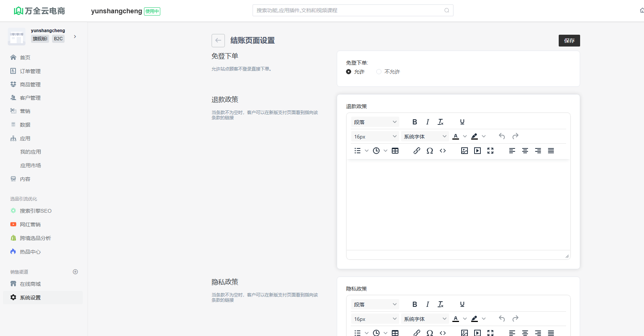Select the 允许 guest checkout option
Image resolution: width=644 pixels, height=336 pixels.
click(349, 72)
